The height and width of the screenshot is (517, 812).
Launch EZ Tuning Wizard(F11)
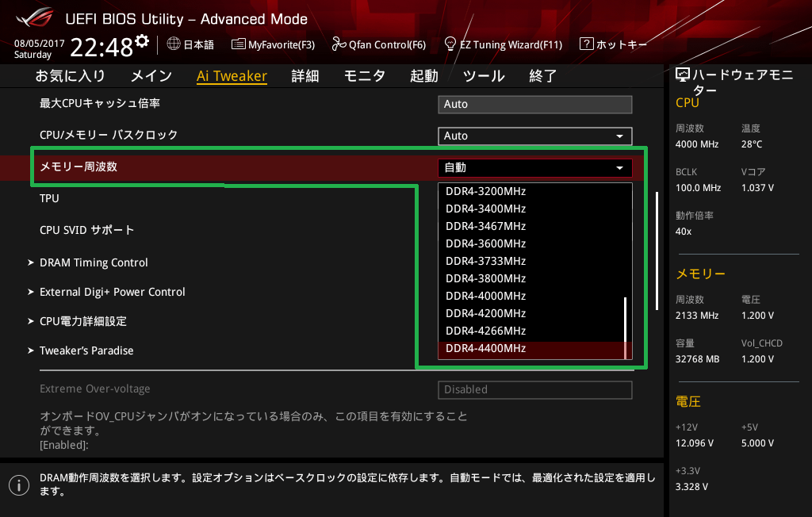pos(511,45)
